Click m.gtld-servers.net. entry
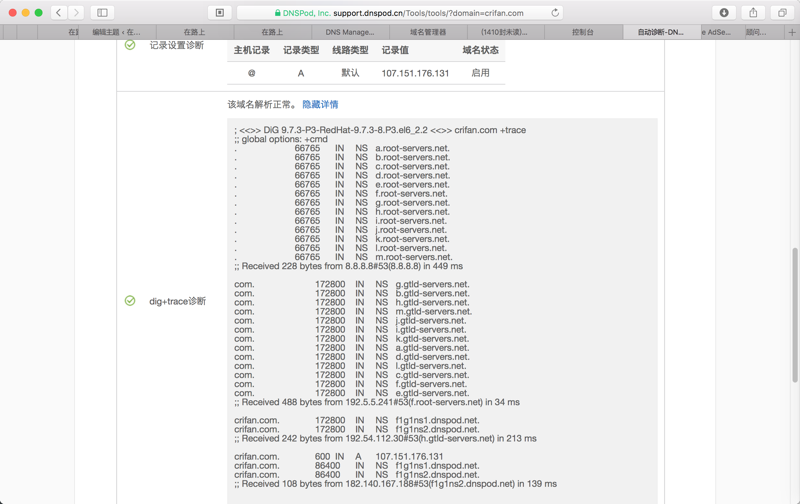The width and height of the screenshot is (800, 504). (434, 312)
